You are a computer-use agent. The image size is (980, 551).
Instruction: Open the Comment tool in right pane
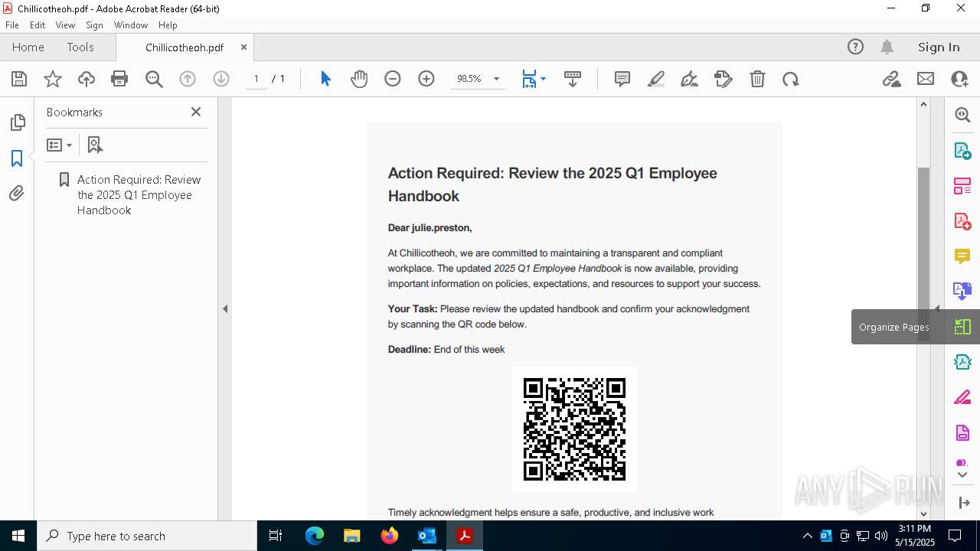click(x=962, y=256)
